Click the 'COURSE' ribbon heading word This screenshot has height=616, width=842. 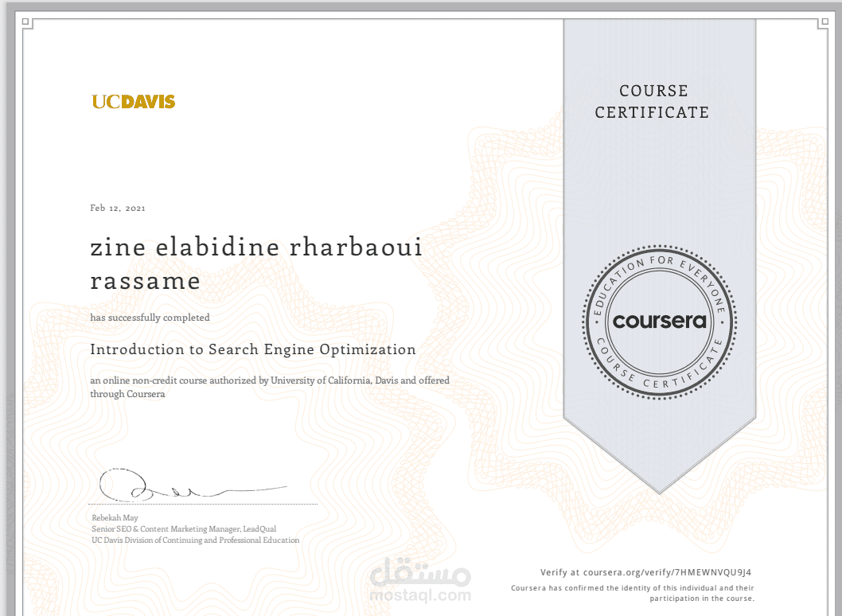pyautogui.click(x=653, y=91)
